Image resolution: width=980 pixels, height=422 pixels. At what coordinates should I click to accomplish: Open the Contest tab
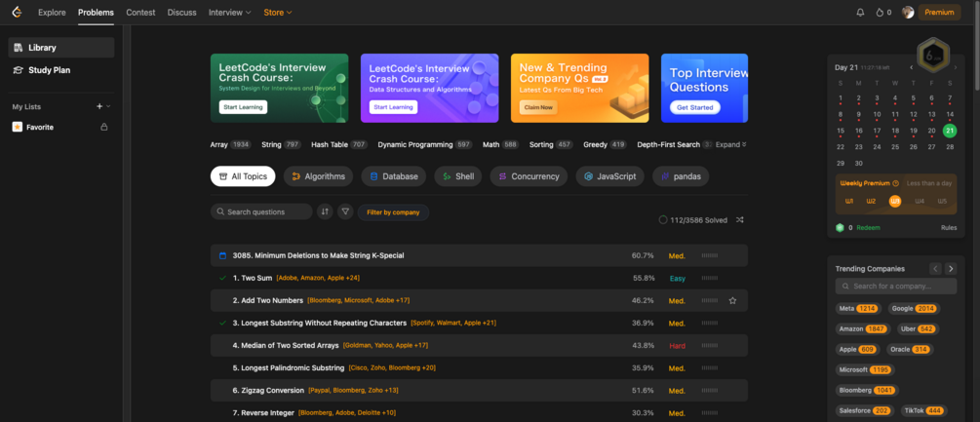(x=140, y=13)
